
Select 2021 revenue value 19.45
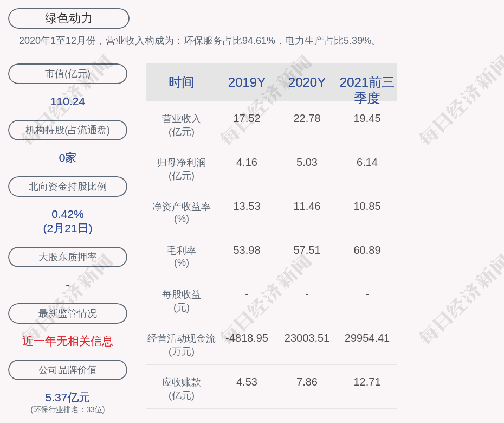(x=367, y=118)
